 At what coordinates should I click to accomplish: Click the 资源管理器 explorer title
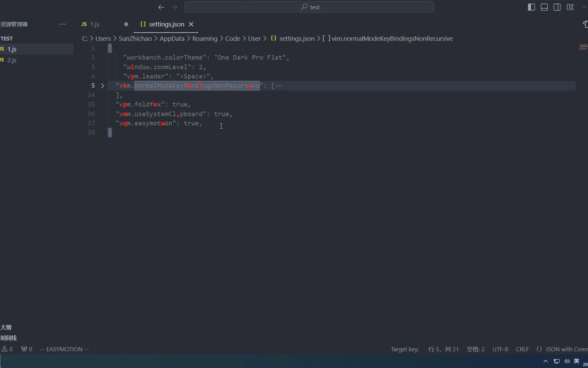click(14, 24)
